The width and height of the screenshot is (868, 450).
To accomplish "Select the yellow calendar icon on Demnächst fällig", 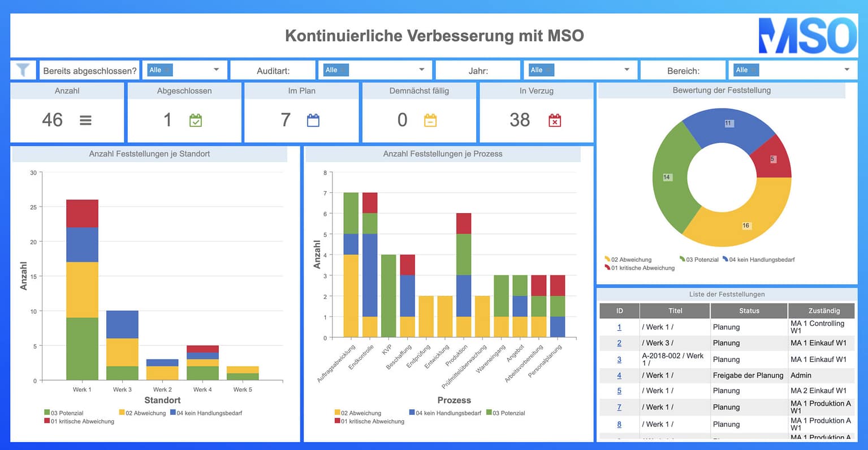I will pyautogui.click(x=430, y=120).
